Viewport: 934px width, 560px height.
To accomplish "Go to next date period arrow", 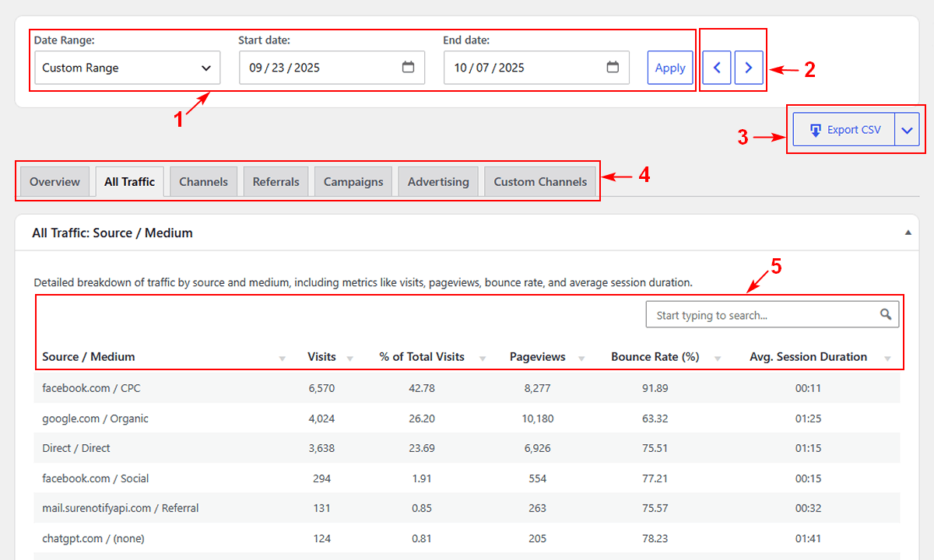I will (749, 68).
